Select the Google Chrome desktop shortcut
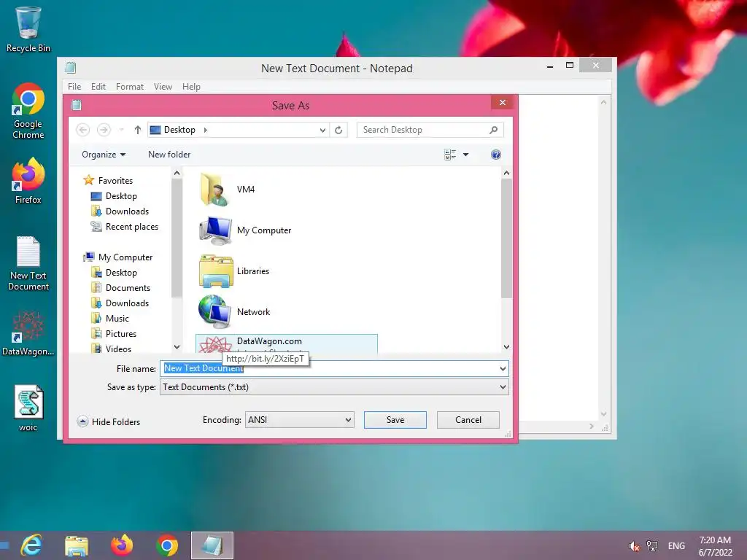The width and height of the screenshot is (747, 560). (28, 111)
